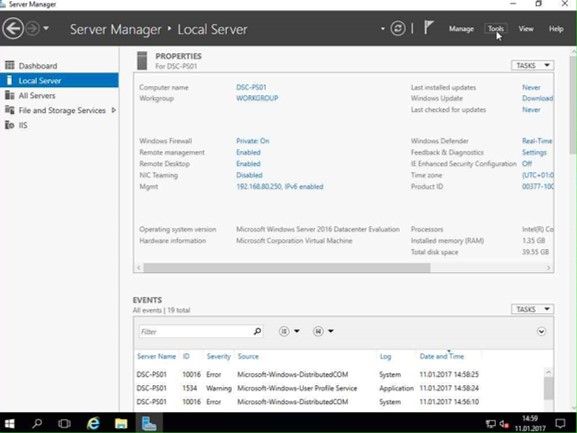Open the Properties TASKS dropdown

[x=532, y=65]
